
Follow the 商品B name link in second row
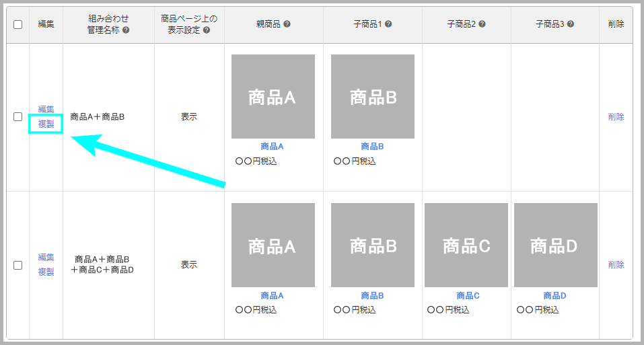tap(372, 296)
